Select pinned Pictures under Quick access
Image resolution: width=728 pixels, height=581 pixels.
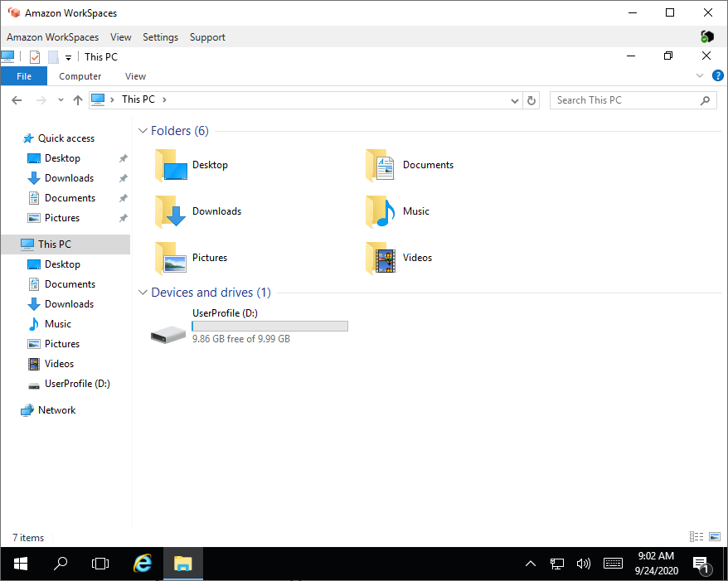[61, 218]
